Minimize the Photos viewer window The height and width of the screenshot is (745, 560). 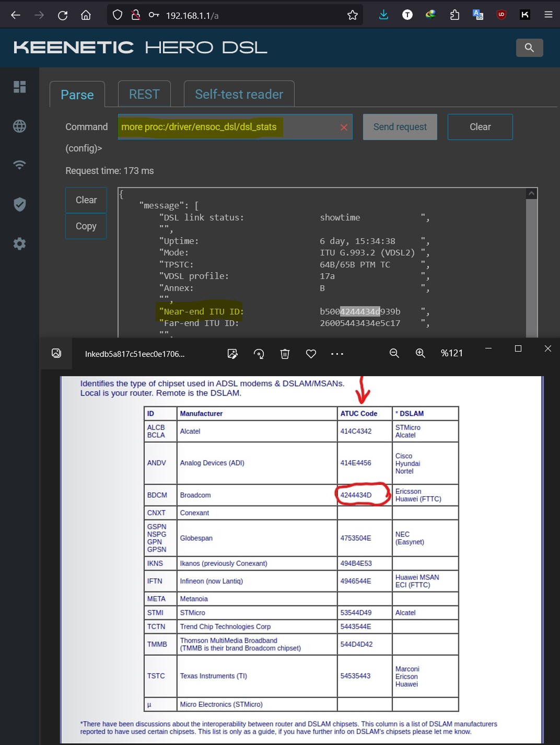(488, 348)
